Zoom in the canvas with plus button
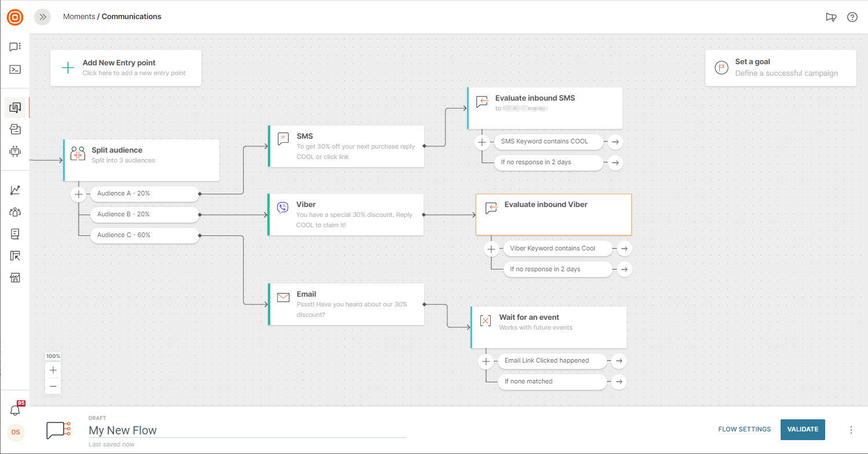This screenshot has height=454, width=868. [x=53, y=370]
